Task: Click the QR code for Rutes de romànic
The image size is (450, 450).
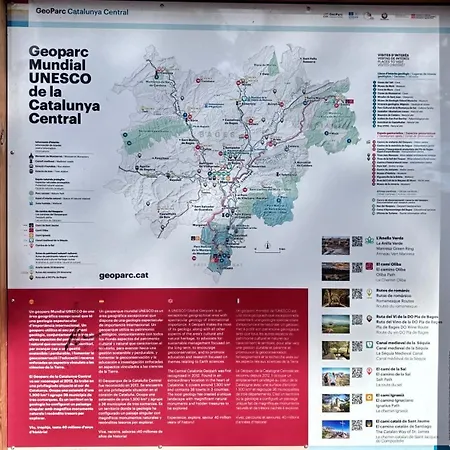Action: click(x=357, y=294)
